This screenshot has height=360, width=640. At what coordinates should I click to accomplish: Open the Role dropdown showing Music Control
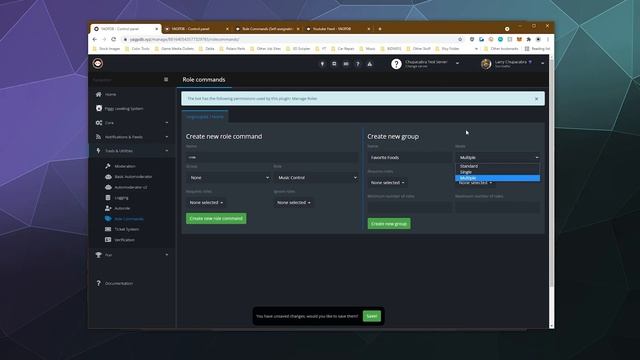point(316,178)
